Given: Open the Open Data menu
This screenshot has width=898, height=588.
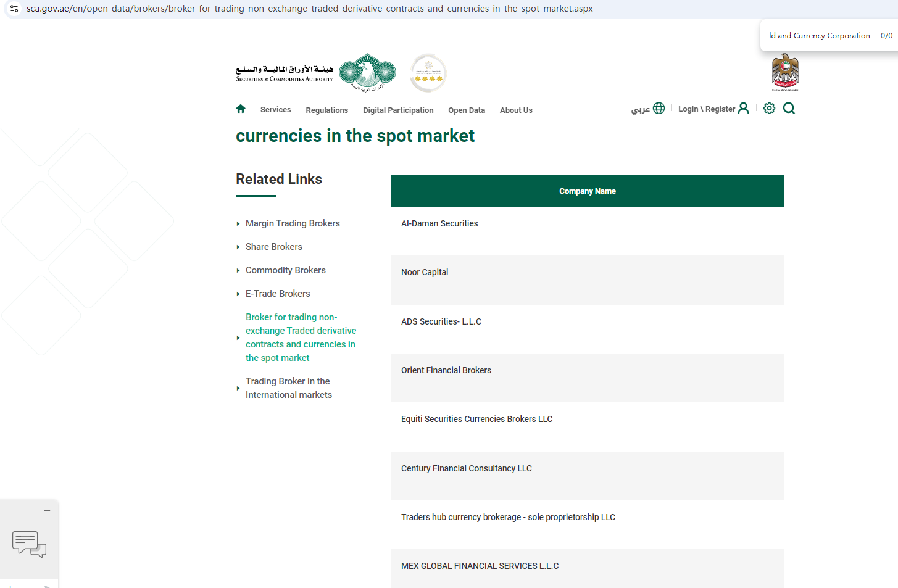Looking at the screenshot, I should pos(467,110).
